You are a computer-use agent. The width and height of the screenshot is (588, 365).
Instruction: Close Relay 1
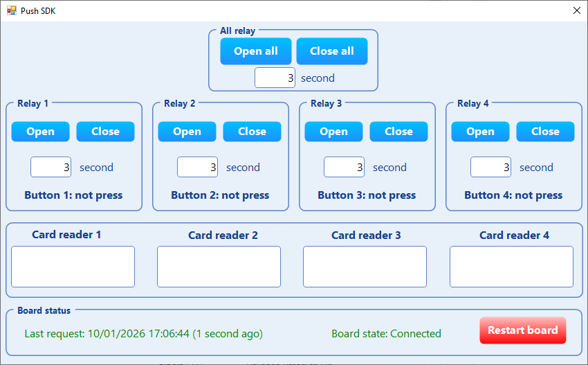[105, 132]
